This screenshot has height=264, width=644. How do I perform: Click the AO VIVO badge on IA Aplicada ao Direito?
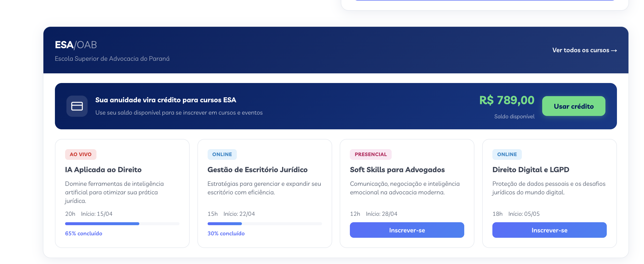[81, 154]
